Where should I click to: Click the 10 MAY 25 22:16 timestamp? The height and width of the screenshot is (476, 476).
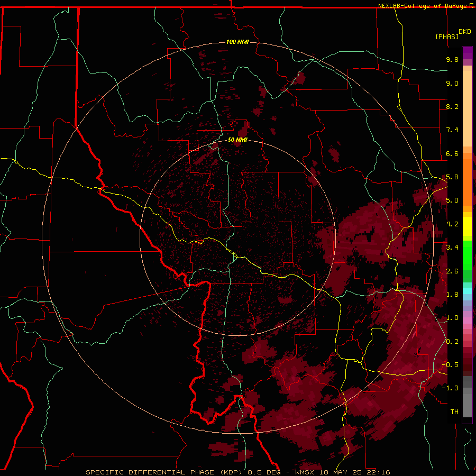[x=354, y=472]
